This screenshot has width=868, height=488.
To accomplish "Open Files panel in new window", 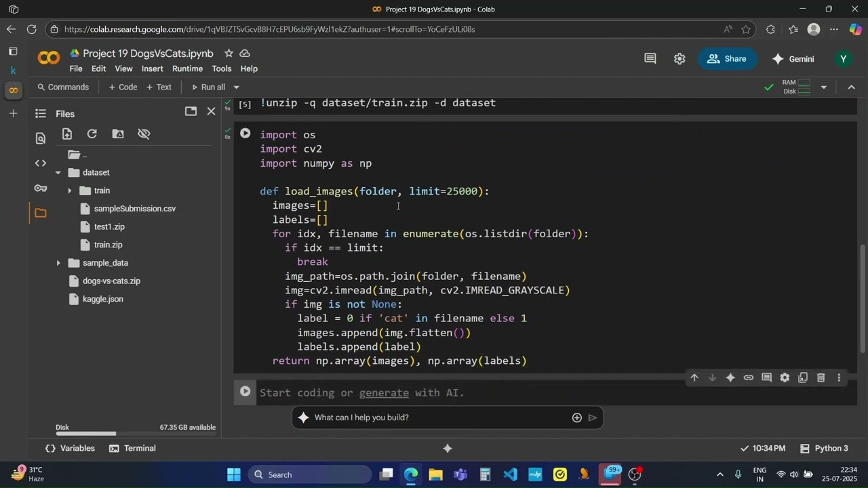I will (191, 111).
